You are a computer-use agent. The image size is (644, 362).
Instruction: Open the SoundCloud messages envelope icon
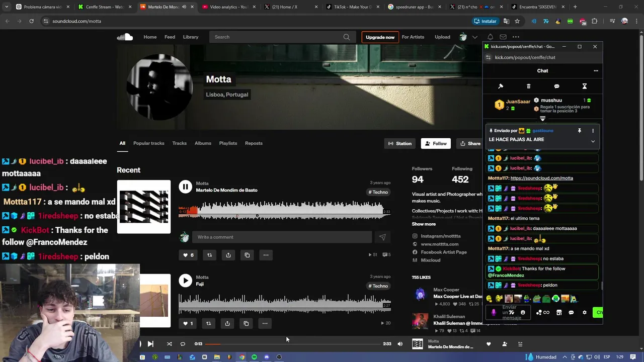click(x=503, y=37)
